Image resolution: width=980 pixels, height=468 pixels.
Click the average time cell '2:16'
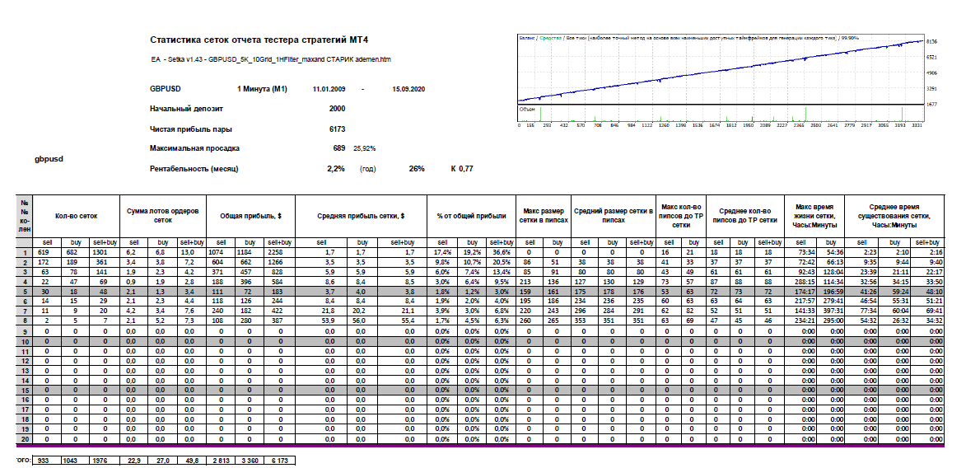pos(927,252)
